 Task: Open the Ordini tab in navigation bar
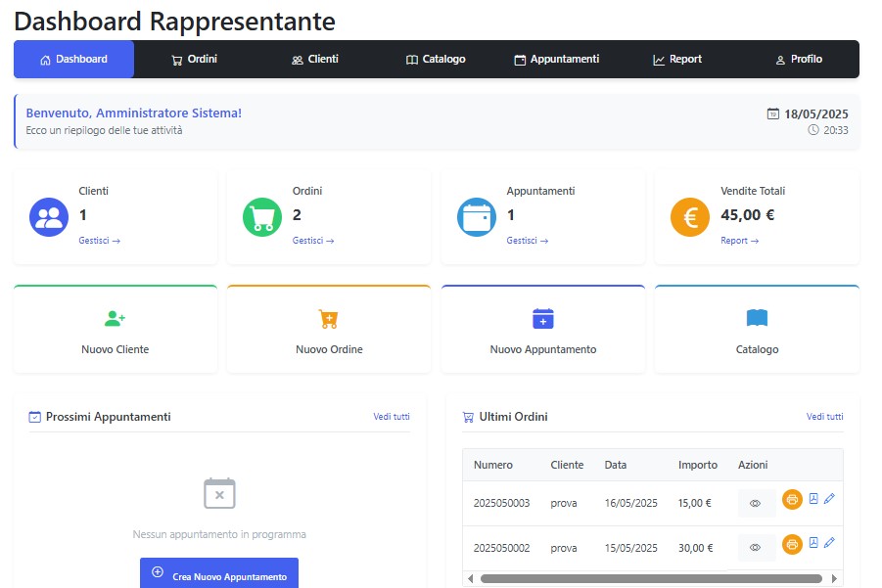194,60
